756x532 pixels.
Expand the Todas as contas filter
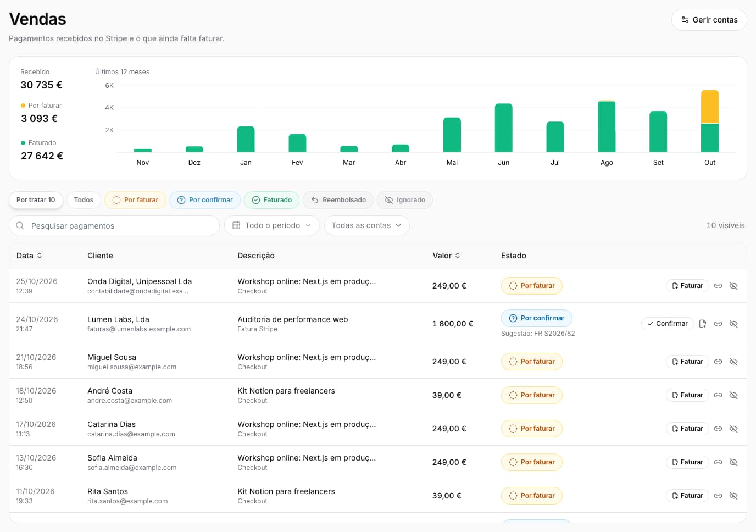pos(366,225)
